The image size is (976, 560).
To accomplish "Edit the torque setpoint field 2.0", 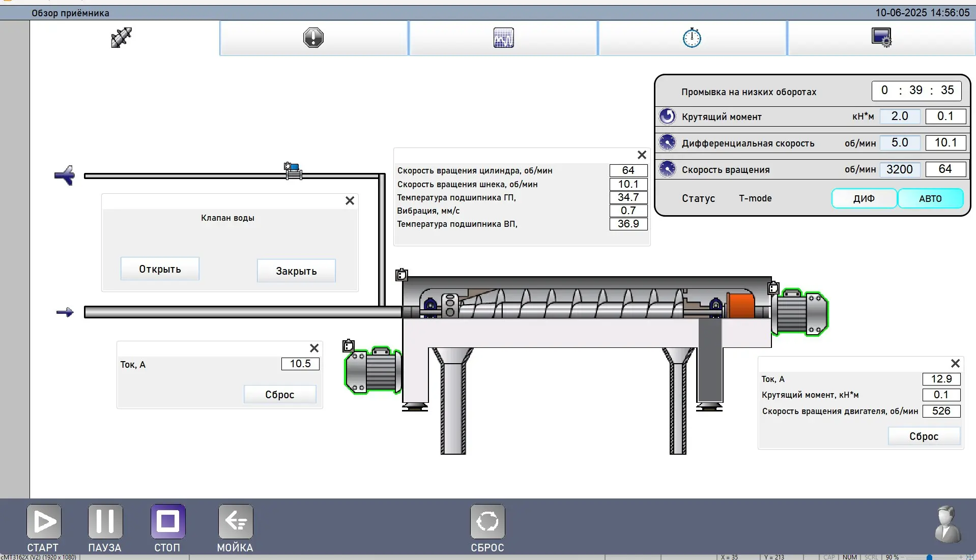I will [x=899, y=116].
